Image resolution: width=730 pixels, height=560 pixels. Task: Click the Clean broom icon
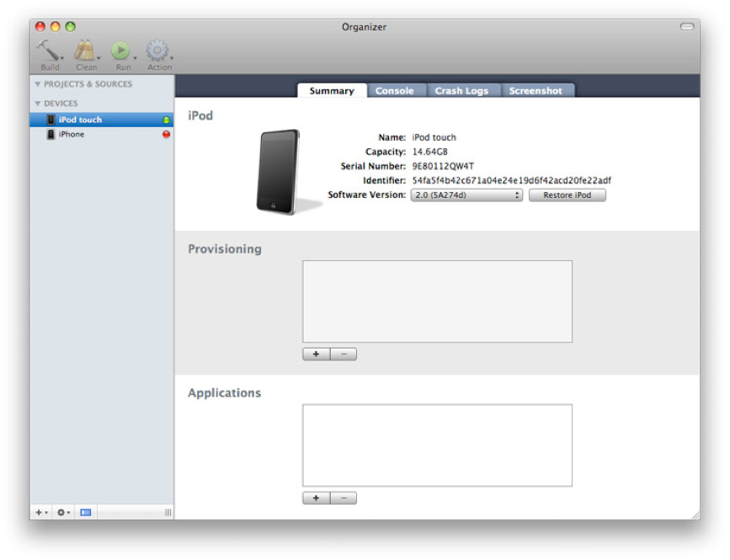pos(85,51)
